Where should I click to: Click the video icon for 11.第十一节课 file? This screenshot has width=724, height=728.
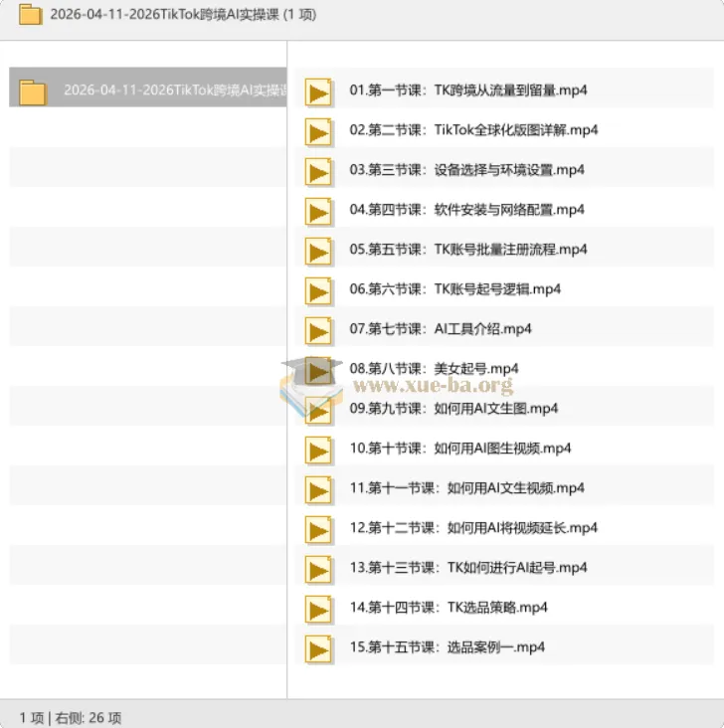click(318, 490)
